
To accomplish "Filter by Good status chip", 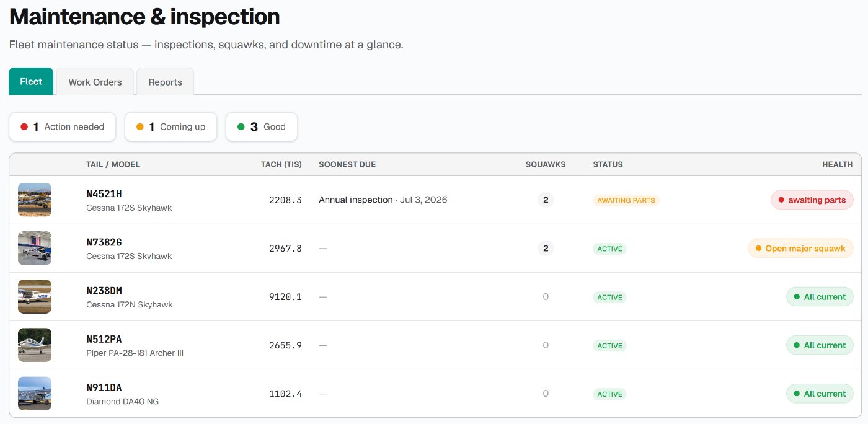I will [x=262, y=126].
